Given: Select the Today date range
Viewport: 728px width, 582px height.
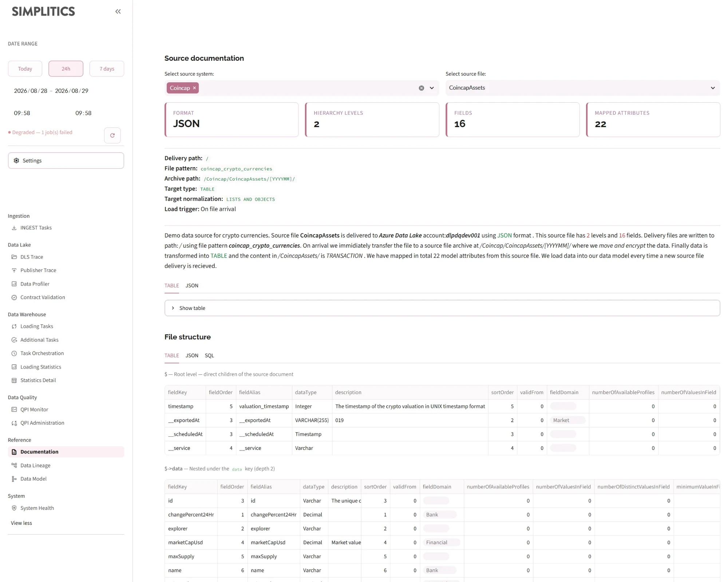Looking at the screenshot, I should (25, 69).
